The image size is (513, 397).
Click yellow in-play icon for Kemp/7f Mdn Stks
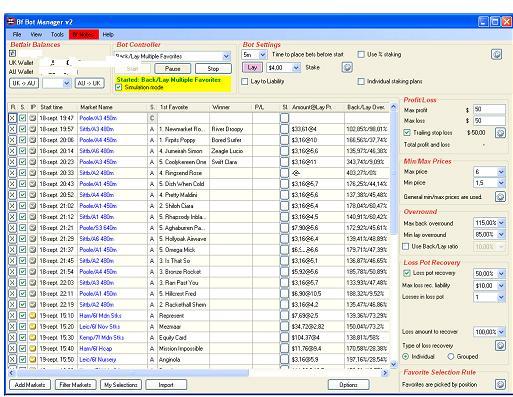point(33,338)
